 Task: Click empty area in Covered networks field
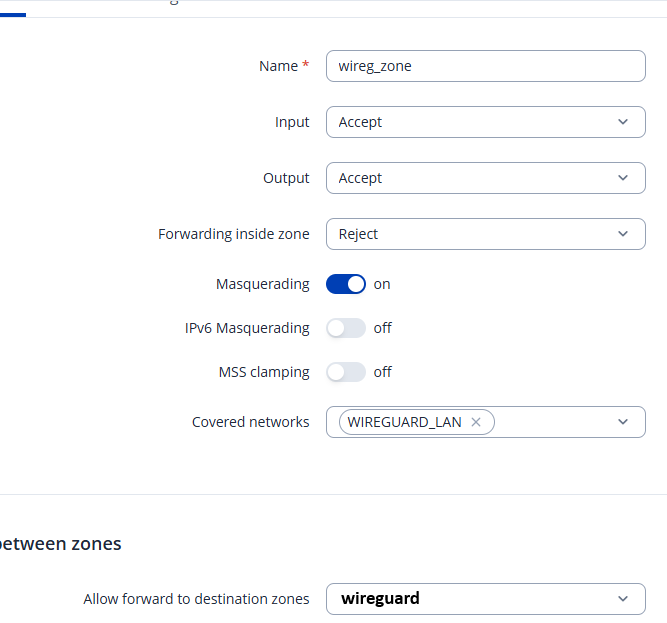[553, 422]
